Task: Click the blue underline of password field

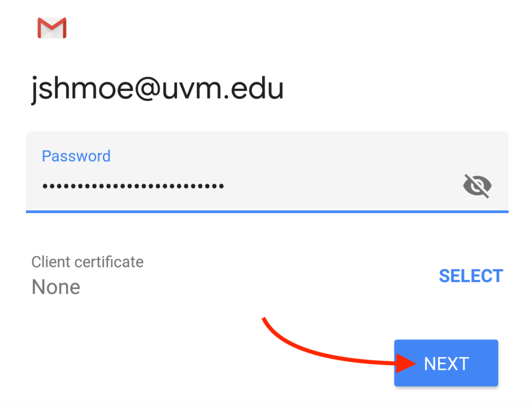Action: [267, 211]
